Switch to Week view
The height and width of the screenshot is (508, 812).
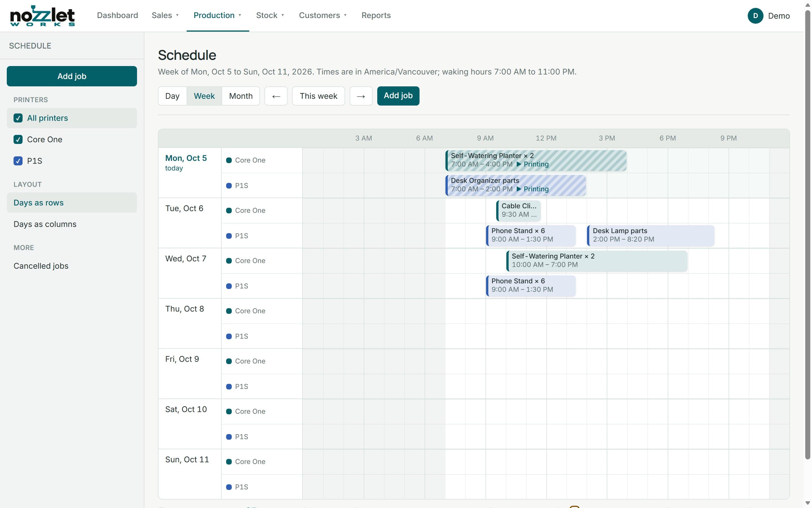[x=204, y=96]
